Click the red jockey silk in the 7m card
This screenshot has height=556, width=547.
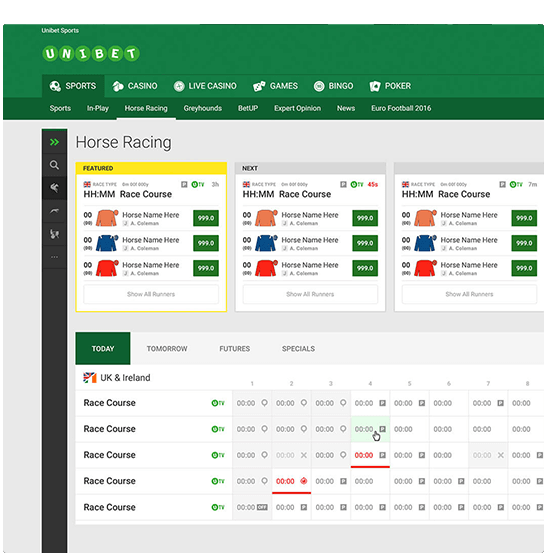(425, 268)
